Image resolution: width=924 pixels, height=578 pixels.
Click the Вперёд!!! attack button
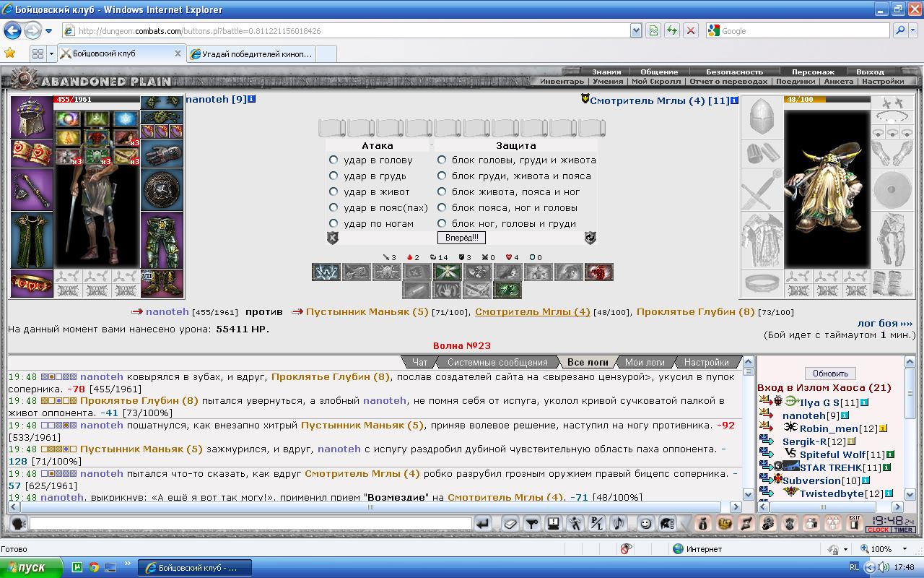pyautogui.click(x=461, y=237)
